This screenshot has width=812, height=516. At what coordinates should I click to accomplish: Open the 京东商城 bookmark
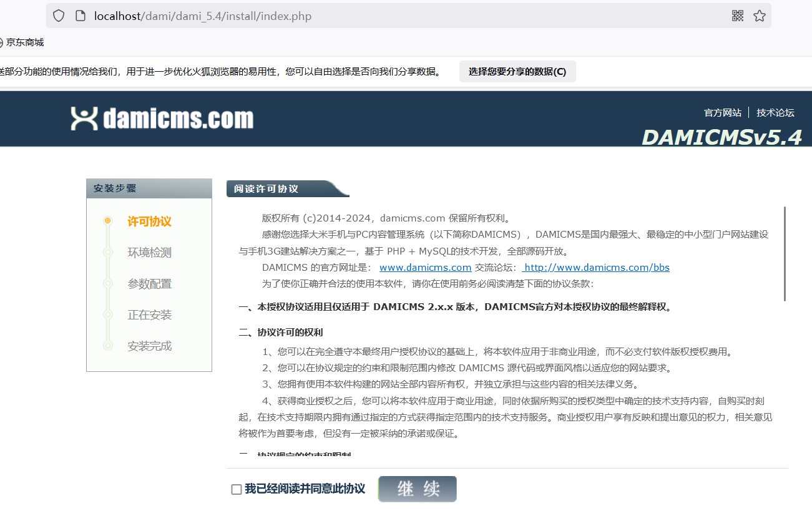[22, 42]
